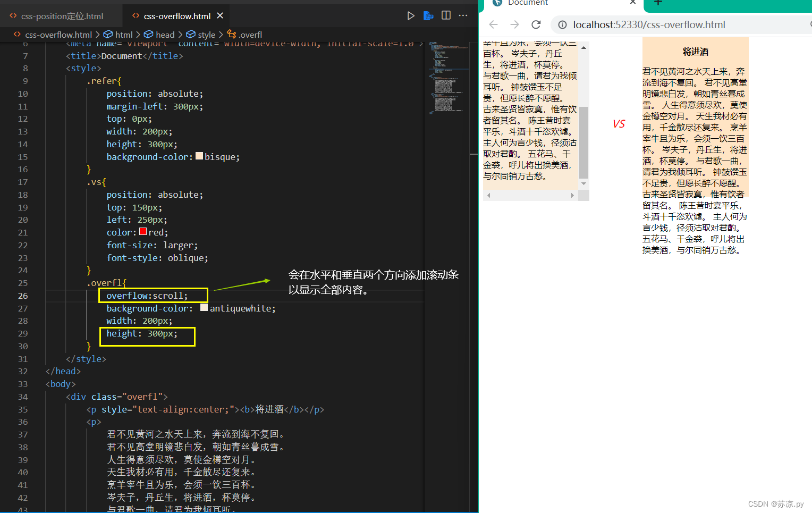The height and width of the screenshot is (513, 812).
Task: Open the editor More Actions ellipsis menu
Action: click(463, 15)
